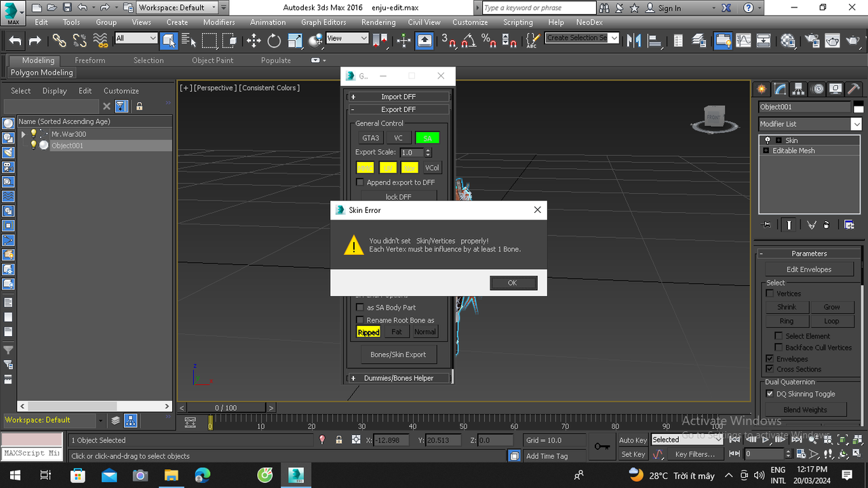Open the Modifier List dropdown
Image resolution: width=868 pixels, height=488 pixels.
pyautogui.click(x=856, y=124)
